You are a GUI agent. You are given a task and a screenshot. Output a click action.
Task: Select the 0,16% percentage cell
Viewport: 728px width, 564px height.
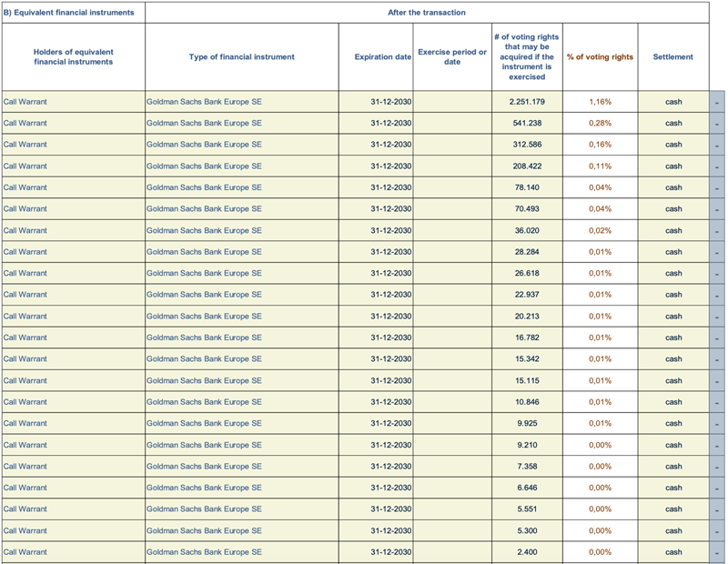[600, 145]
